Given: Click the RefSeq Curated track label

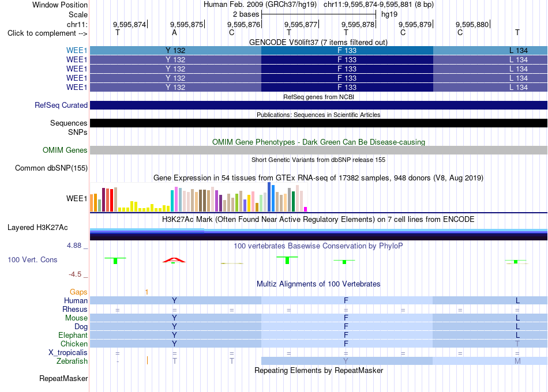Looking at the screenshot, I should 61,105.
